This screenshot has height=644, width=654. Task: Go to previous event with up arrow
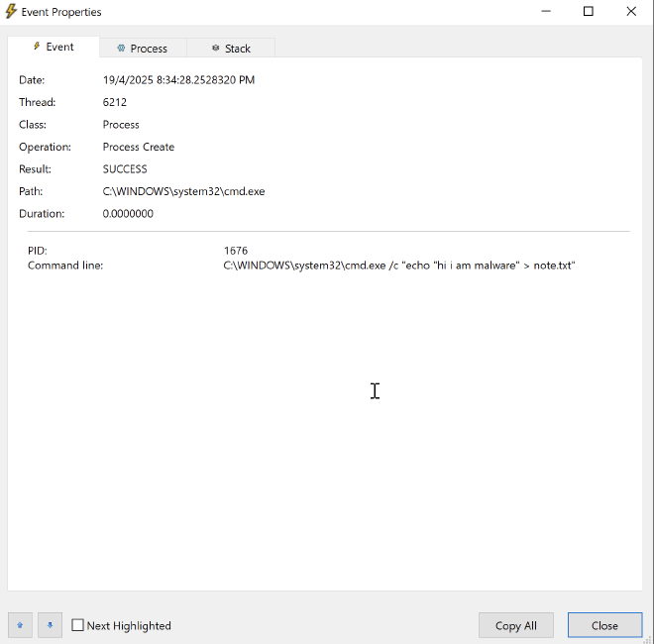tap(20, 625)
